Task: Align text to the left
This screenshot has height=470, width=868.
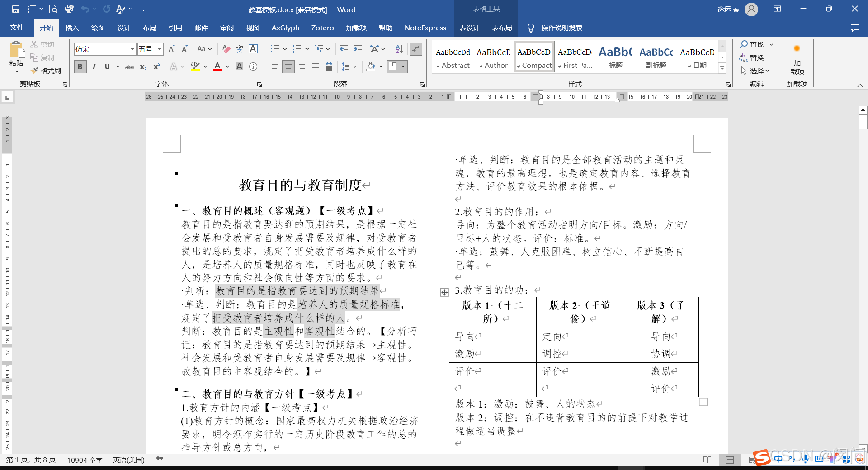Action: click(274, 67)
